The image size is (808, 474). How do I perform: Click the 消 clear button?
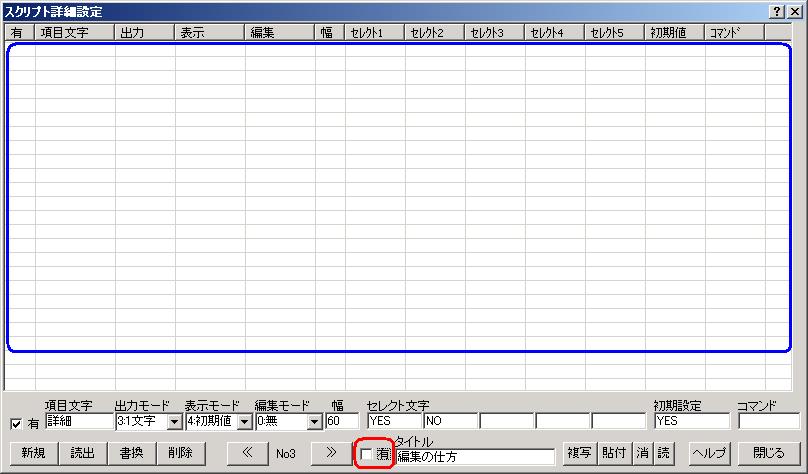pos(643,453)
